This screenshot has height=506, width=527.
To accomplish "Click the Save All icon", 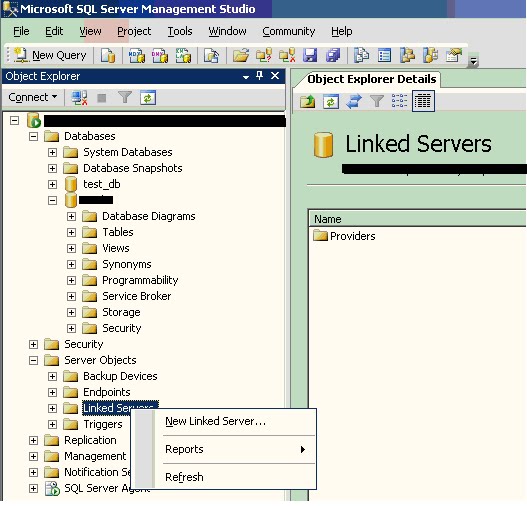I will pos(333,55).
